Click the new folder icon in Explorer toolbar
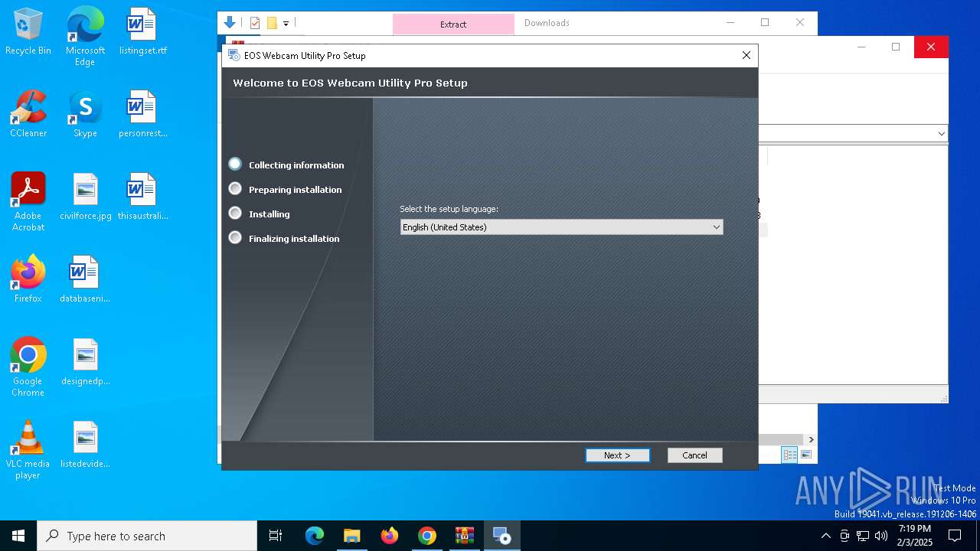The width and height of the screenshot is (980, 551). 272,23
